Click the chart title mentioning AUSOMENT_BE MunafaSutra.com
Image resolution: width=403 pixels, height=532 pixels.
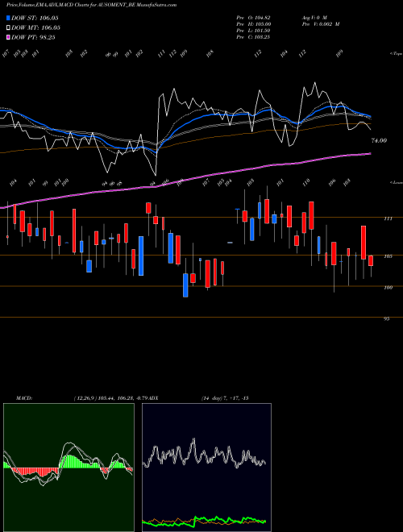click(91, 5)
